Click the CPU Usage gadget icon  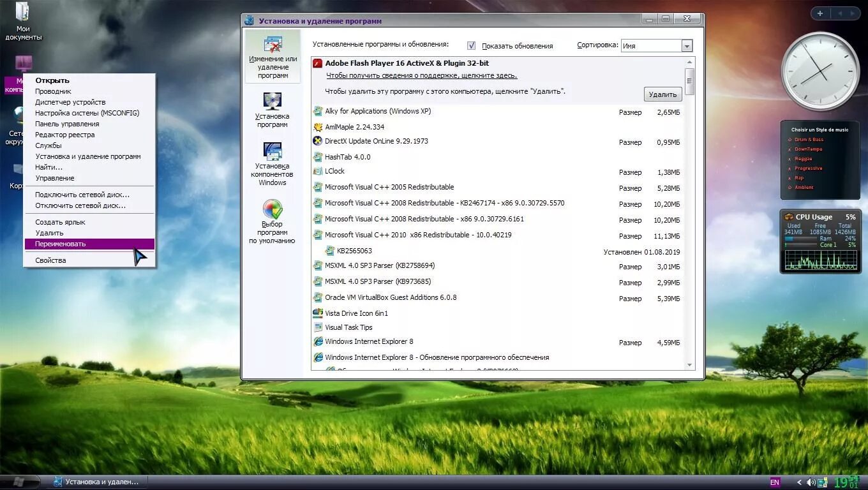tap(789, 217)
